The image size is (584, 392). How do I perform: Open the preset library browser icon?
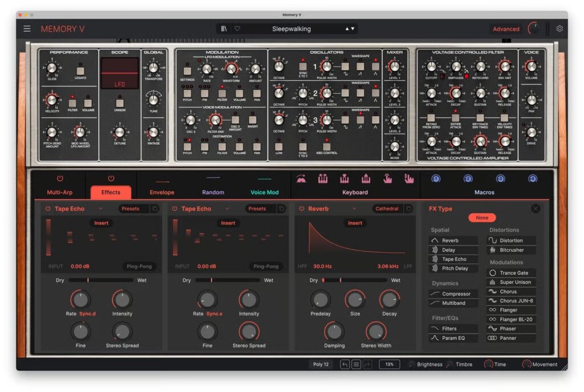[224, 28]
